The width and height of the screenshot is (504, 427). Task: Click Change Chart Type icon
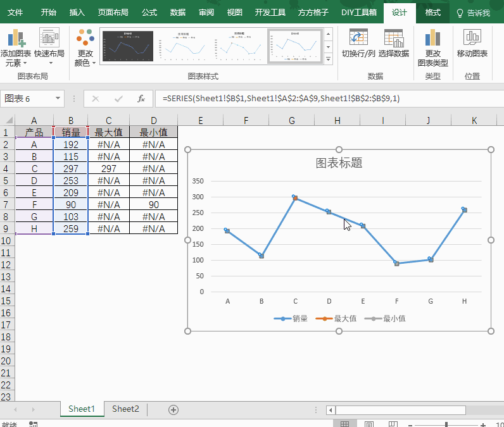click(x=432, y=37)
